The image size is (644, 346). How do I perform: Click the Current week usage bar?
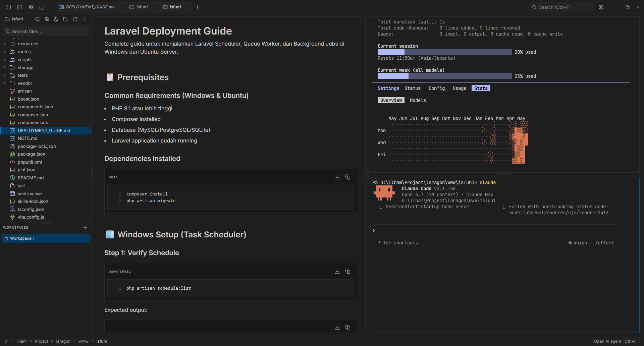coord(445,76)
